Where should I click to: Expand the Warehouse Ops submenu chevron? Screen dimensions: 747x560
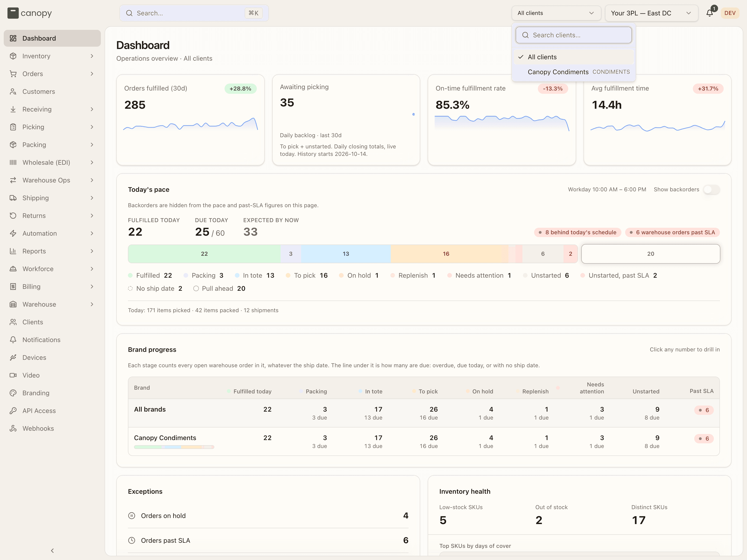tap(92, 180)
